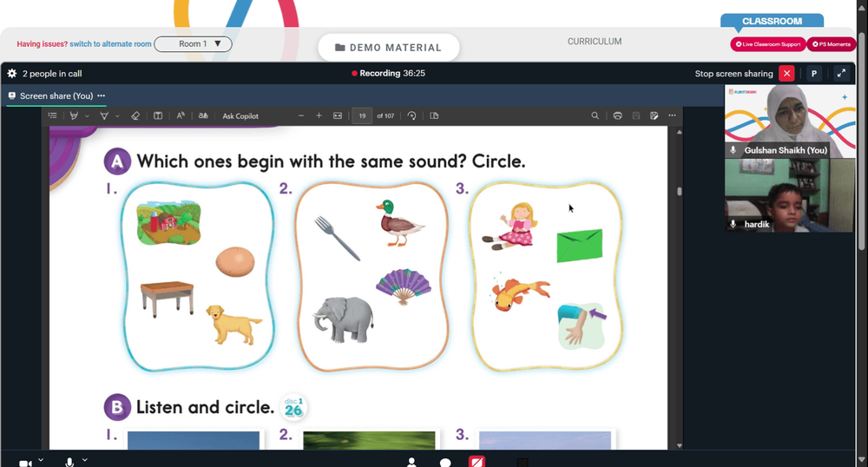Open the Room 1 dropdown

(193, 44)
